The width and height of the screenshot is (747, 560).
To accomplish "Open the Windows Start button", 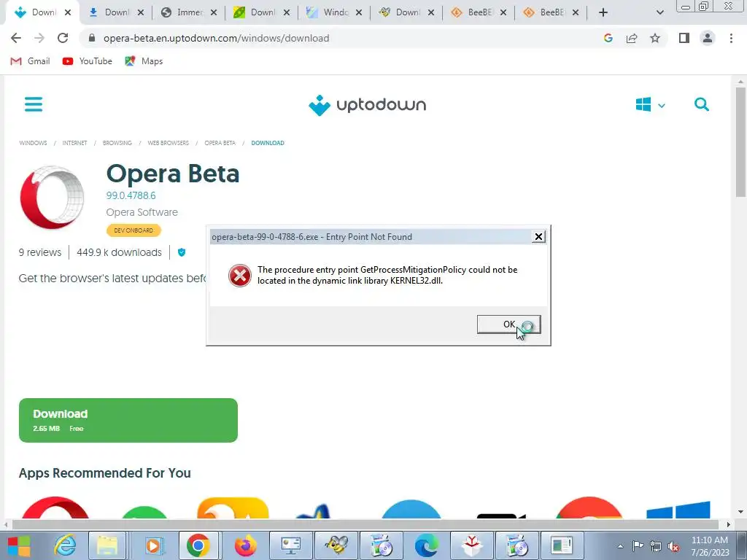I will coord(19,545).
